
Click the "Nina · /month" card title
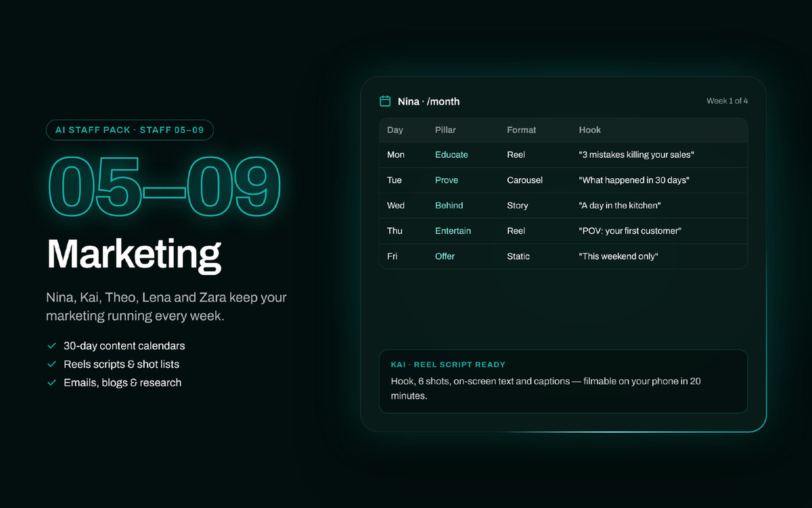pyautogui.click(x=429, y=102)
